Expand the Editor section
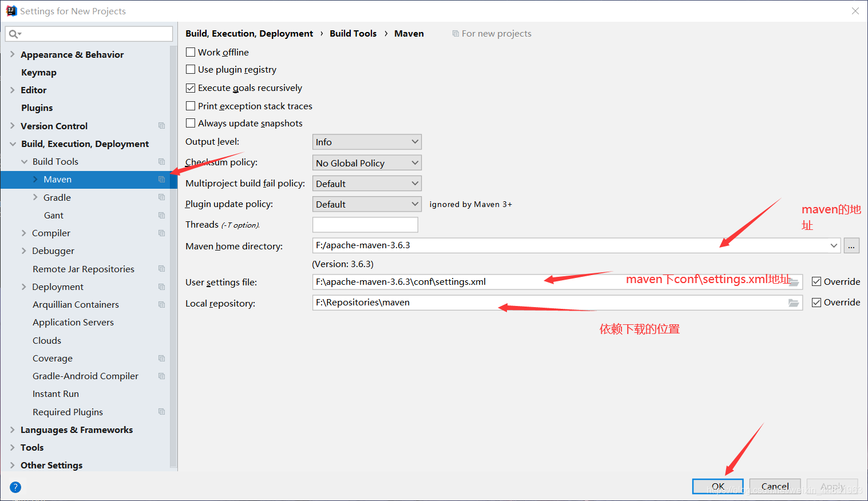 coord(12,90)
